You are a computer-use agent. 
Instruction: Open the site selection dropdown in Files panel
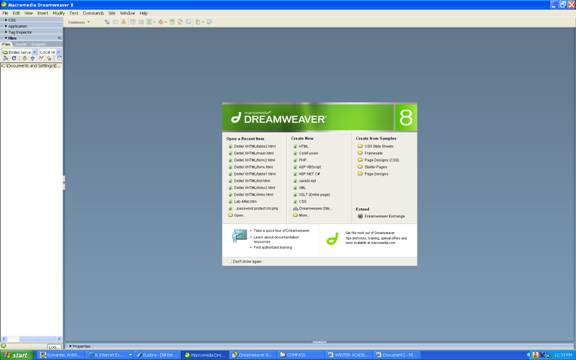click(35, 52)
